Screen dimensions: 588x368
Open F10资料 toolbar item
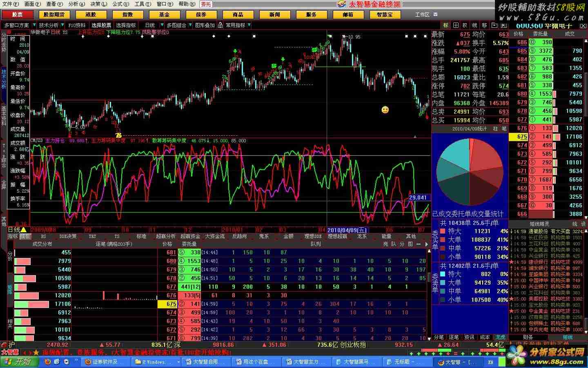[77, 25]
